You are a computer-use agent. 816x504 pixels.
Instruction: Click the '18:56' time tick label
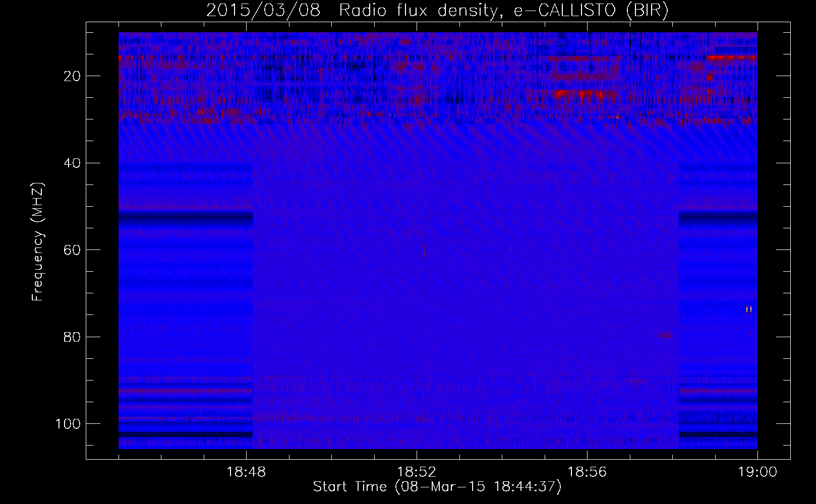click(587, 472)
